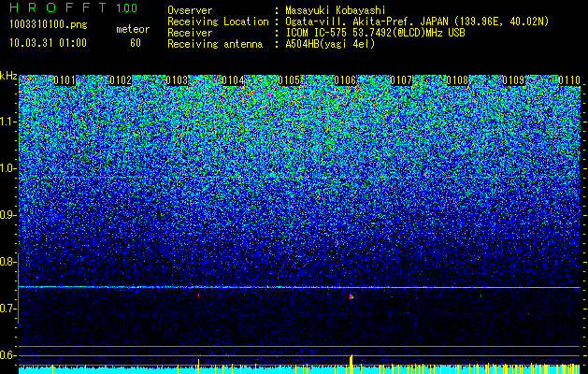Click the bright red meteor echo below 0106
The image size is (588, 374).
(351, 296)
